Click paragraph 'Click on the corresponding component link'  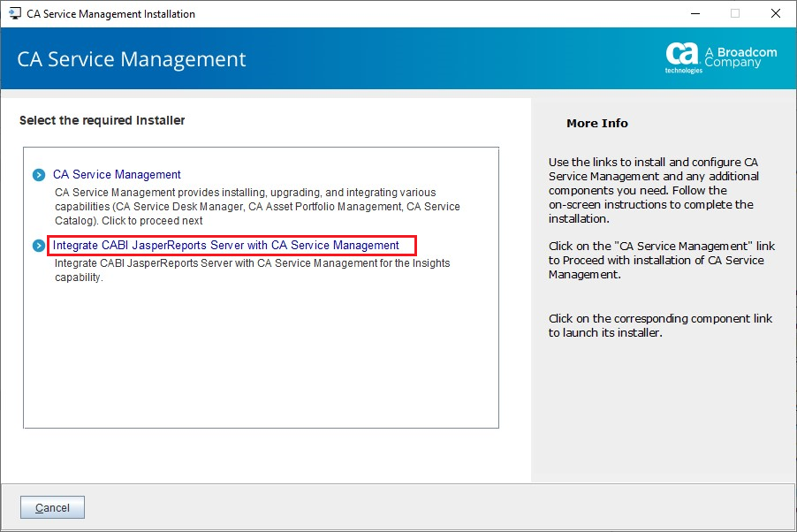[660, 325]
